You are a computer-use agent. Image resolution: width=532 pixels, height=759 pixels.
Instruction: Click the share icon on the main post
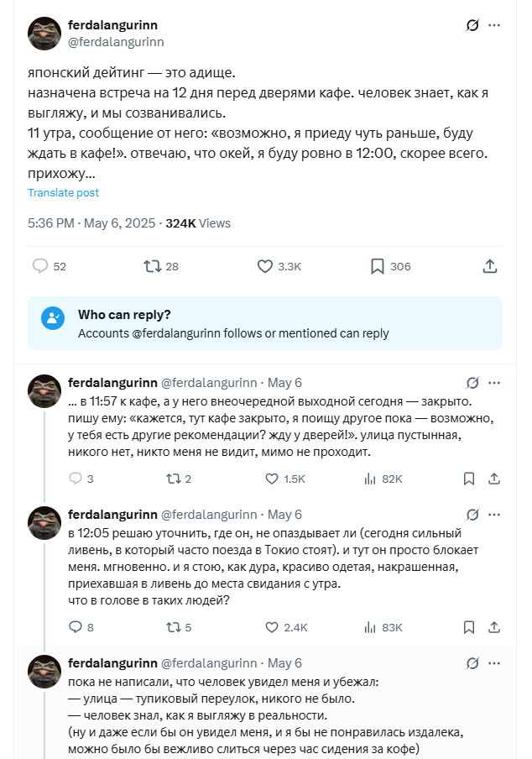click(x=491, y=266)
